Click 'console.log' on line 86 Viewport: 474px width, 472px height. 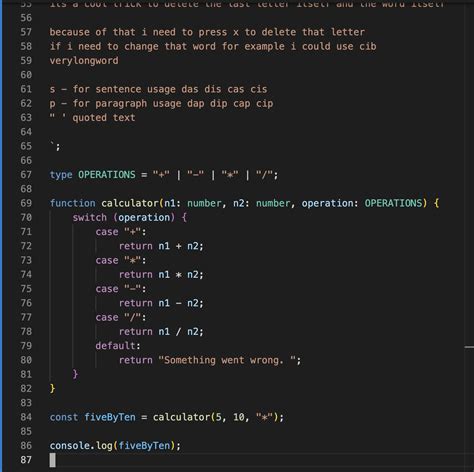(81, 446)
